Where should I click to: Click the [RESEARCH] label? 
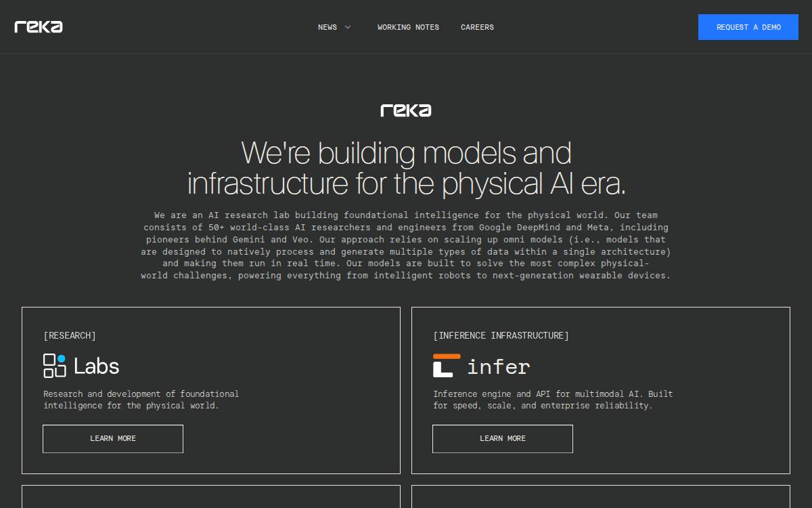(x=70, y=335)
